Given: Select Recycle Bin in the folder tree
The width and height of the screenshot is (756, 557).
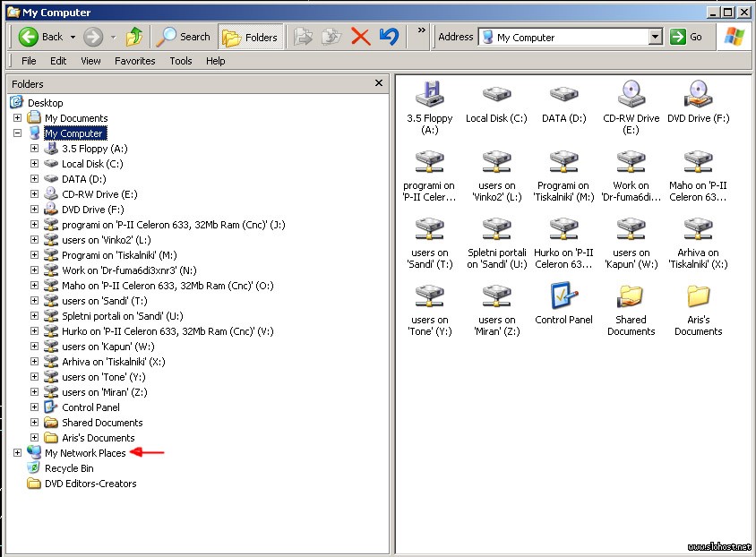Looking at the screenshot, I should 69,468.
